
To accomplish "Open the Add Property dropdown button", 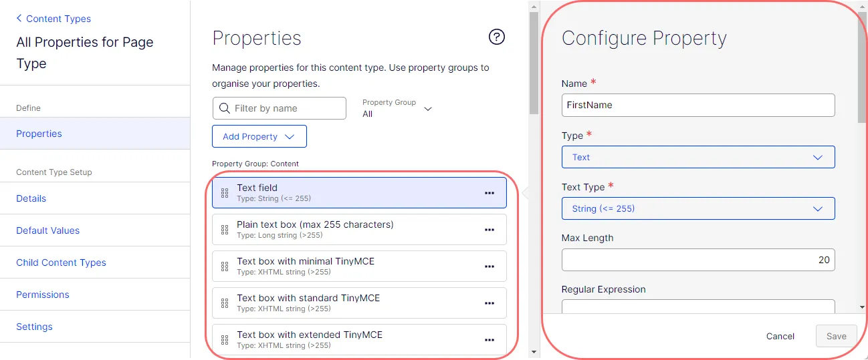I will coord(259,136).
